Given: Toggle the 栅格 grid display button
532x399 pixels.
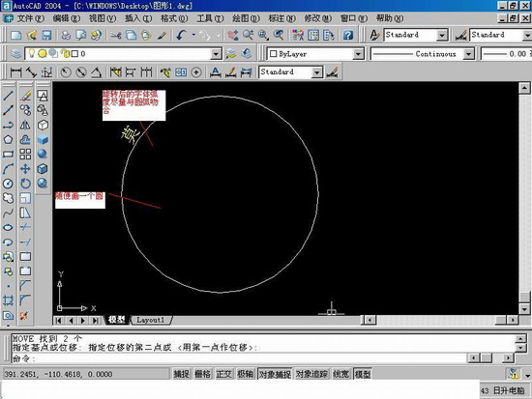Looking at the screenshot, I should point(203,374).
